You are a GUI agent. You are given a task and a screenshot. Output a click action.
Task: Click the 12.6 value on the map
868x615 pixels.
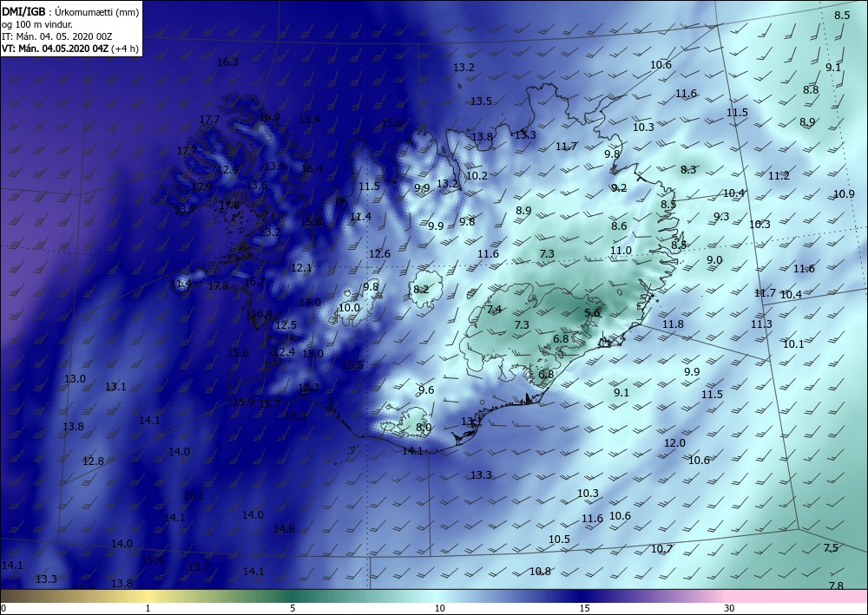click(379, 254)
